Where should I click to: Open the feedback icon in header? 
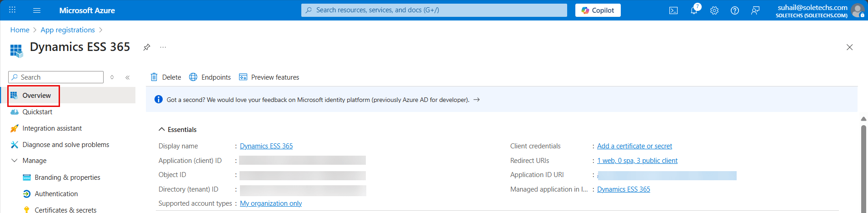click(755, 10)
